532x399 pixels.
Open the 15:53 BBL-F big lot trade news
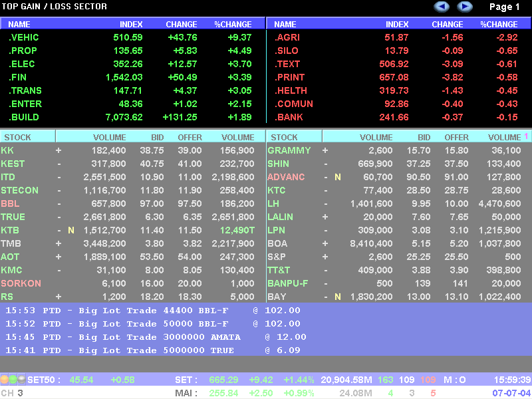click(153, 311)
